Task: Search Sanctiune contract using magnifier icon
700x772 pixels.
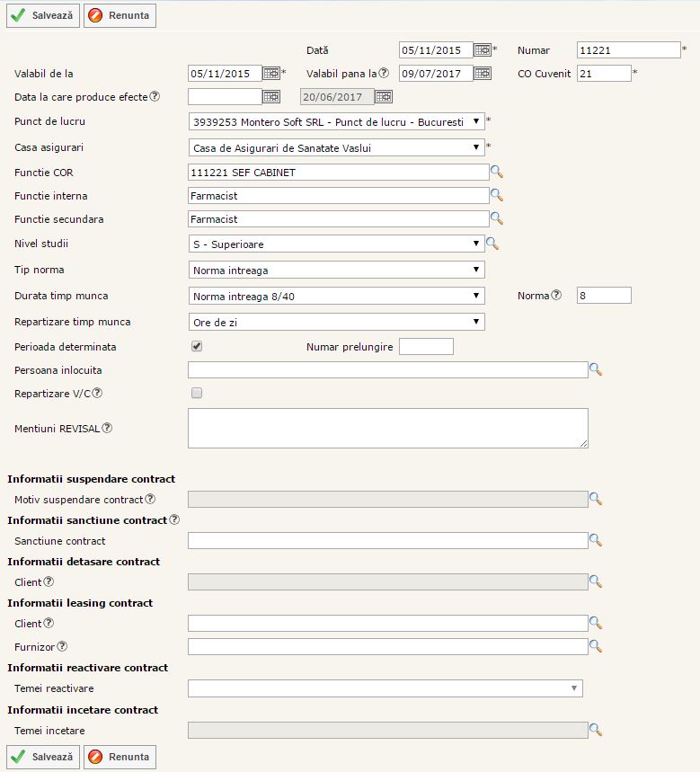Action: 595,541
